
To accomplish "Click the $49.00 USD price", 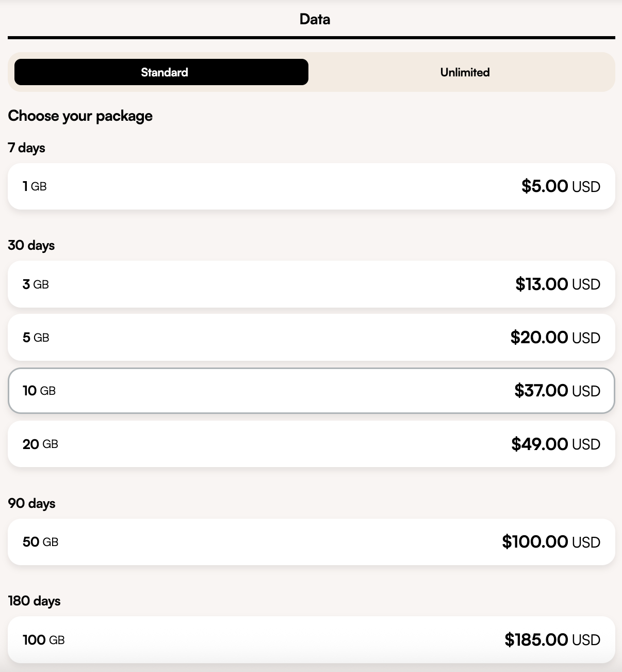I will tap(555, 444).
